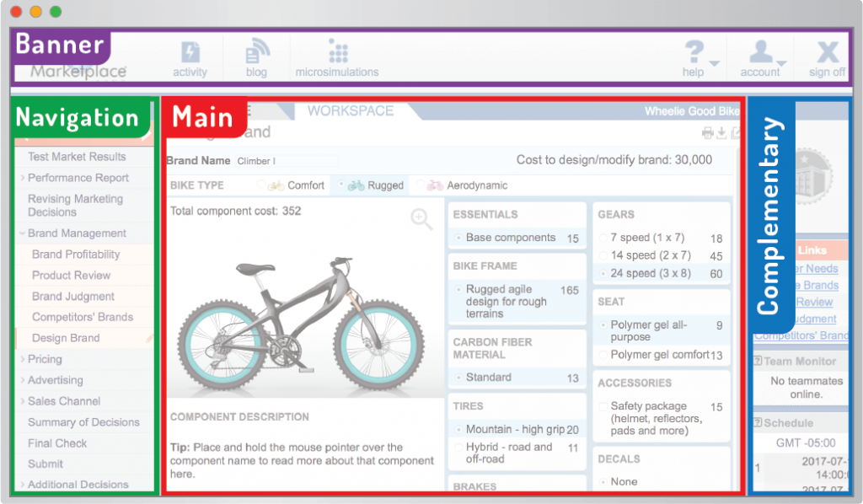Select the 14 speed (2 x 7) gear option
This screenshot has height=504, width=863.
[x=603, y=255]
